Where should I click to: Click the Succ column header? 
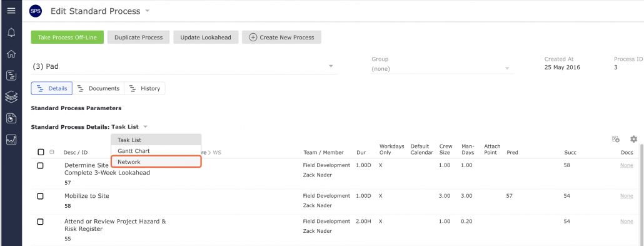[x=570, y=152]
